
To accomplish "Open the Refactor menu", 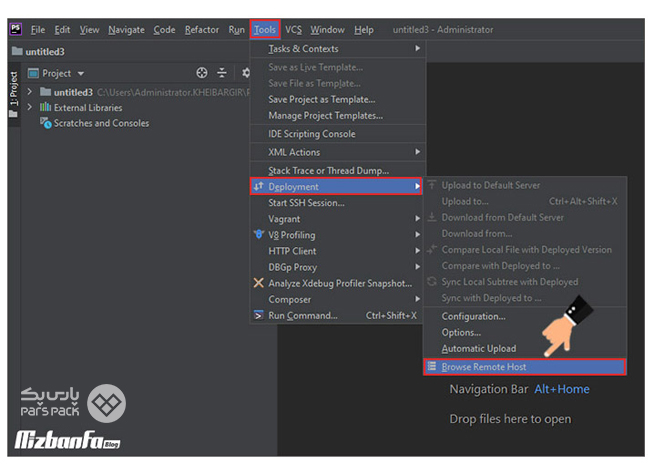I will click(202, 30).
